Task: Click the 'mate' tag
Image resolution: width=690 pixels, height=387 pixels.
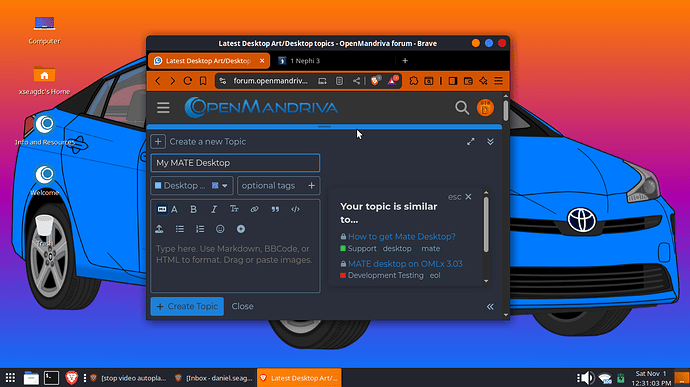Action: click(430, 249)
